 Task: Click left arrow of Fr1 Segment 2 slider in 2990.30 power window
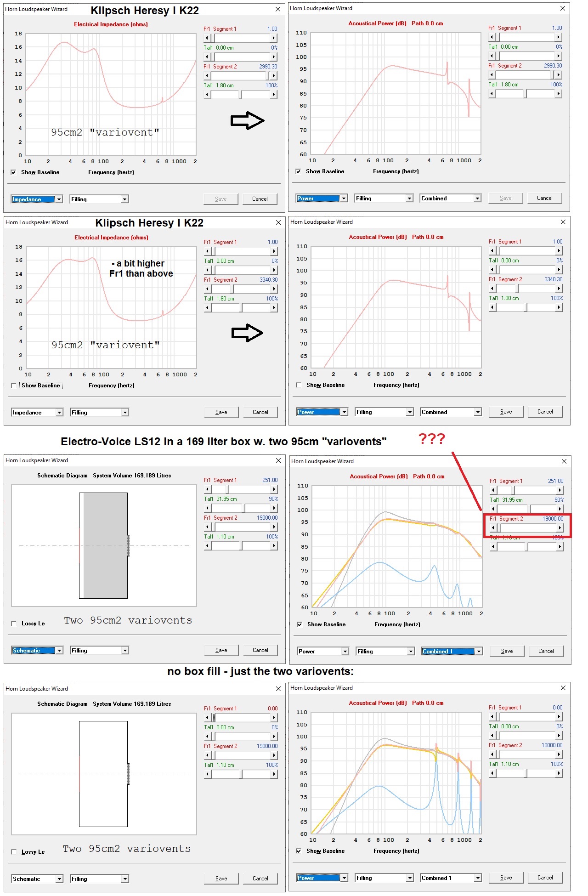click(492, 75)
